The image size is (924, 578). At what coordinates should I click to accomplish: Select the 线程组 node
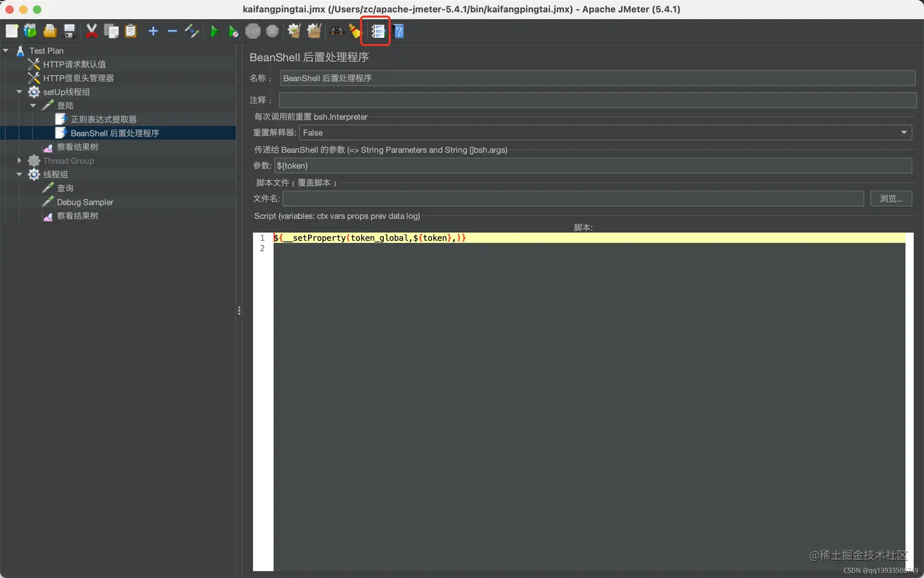pyautogui.click(x=55, y=174)
